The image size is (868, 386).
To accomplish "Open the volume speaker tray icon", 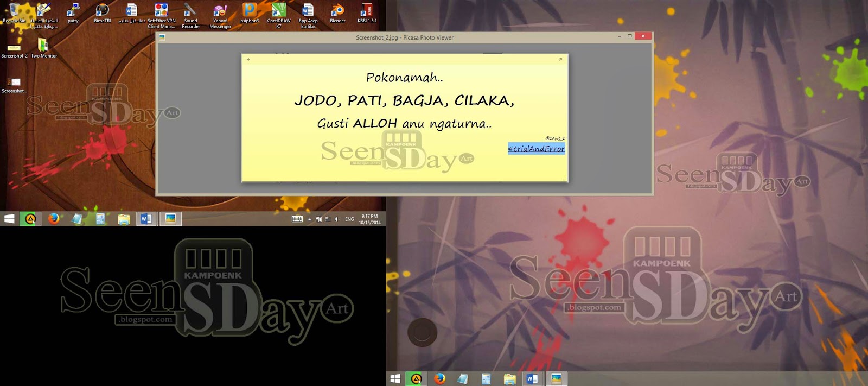I will pyautogui.click(x=337, y=219).
